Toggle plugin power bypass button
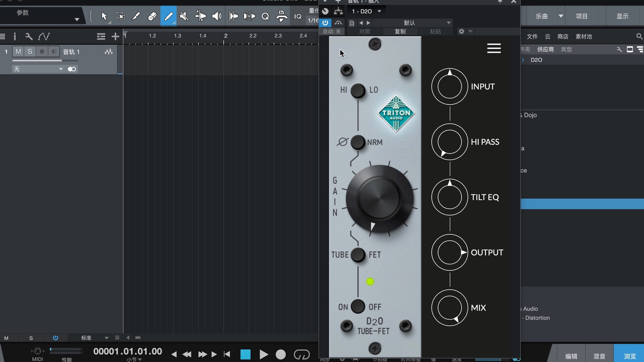644x362 pixels. (x=325, y=23)
